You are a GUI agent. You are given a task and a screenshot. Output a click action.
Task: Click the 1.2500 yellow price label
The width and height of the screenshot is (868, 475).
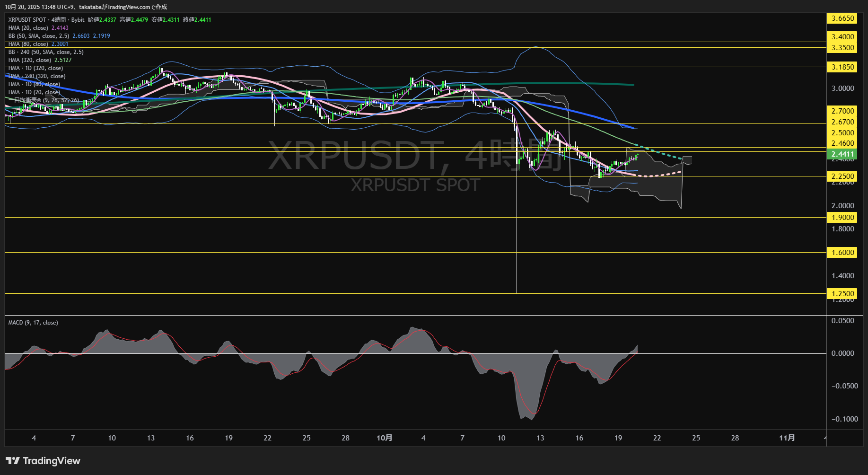pyautogui.click(x=842, y=293)
